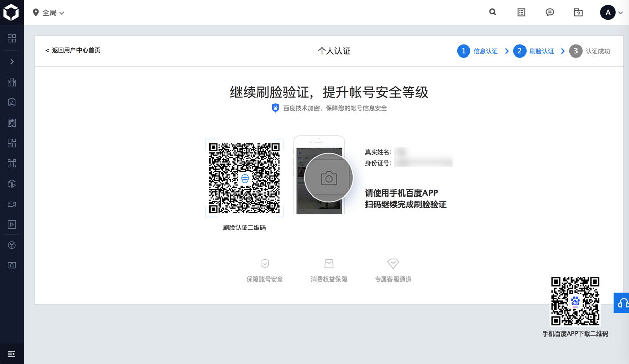Click the 消费权益保障 label text
Screen dimensions: 629x364
(x=329, y=279)
